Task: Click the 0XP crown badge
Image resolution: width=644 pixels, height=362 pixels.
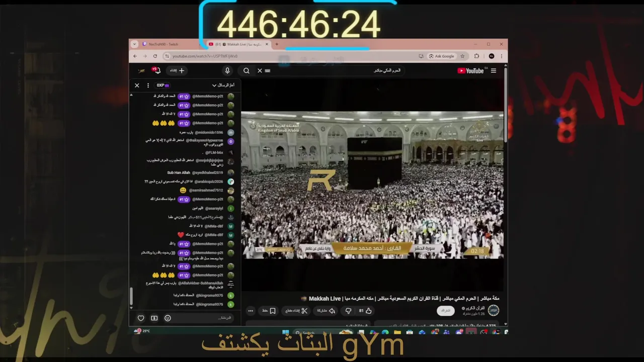Action: (163, 85)
